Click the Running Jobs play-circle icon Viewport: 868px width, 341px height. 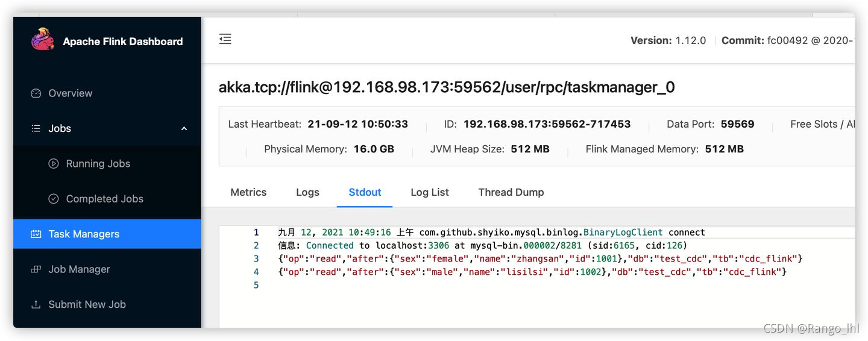[54, 164]
